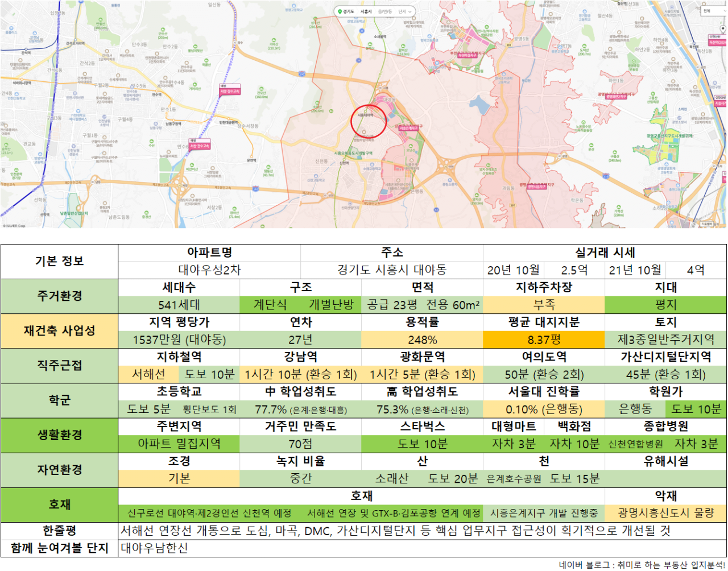Click the 0.10% (은행동) cell
The image size is (728, 571).
click(544, 409)
